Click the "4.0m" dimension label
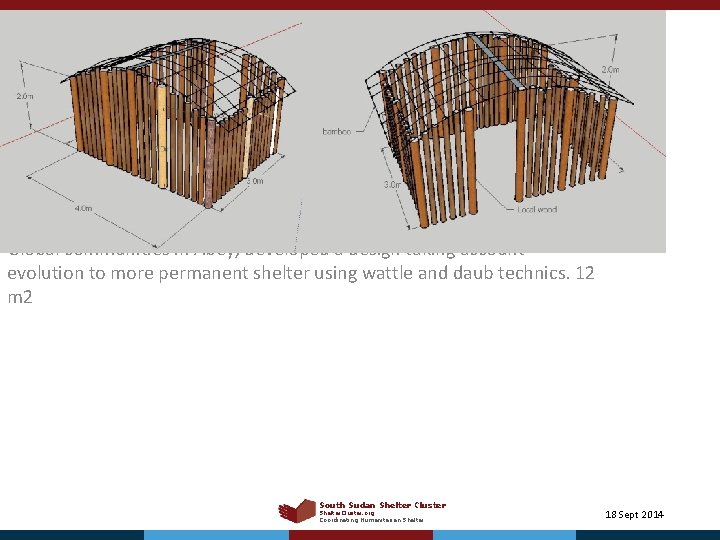Screen dimensions: 720x540 pos(84,208)
